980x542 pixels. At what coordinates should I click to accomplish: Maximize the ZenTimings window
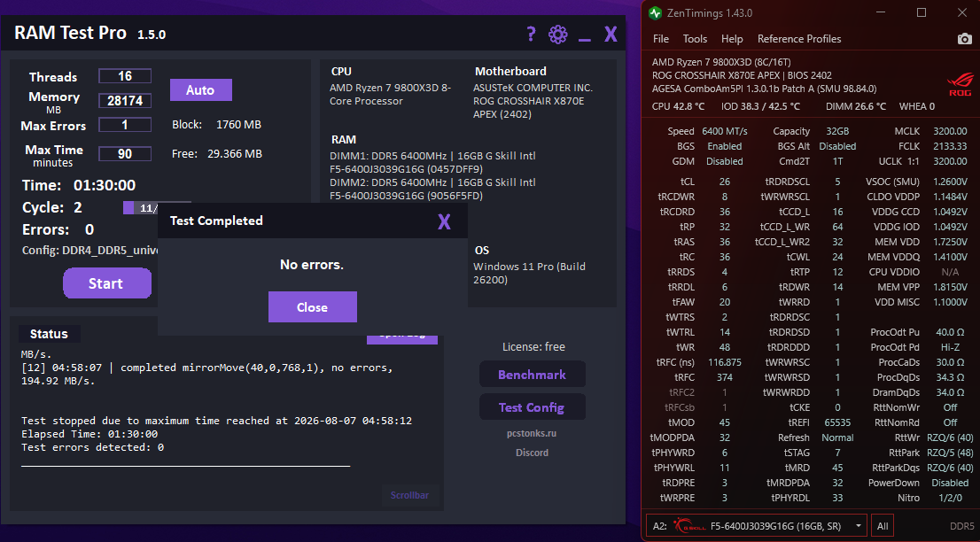pyautogui.click(x=922, y=12)
